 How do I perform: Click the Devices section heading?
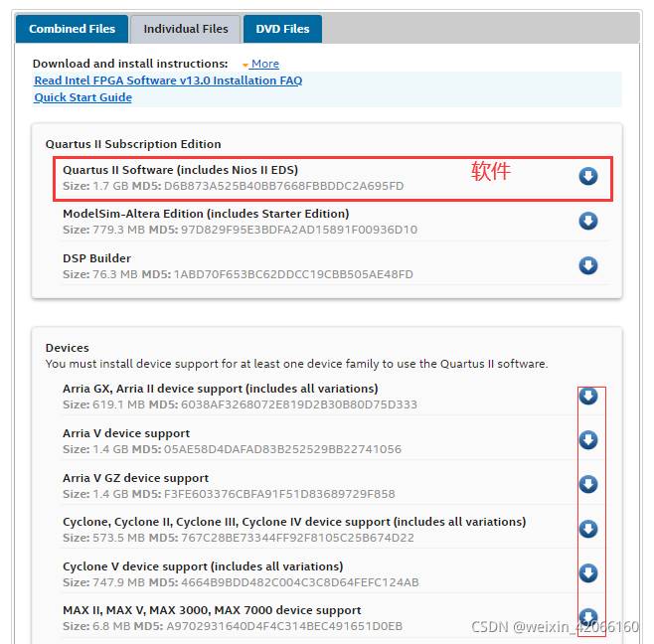pyautogui.click(x=68, y=348)
